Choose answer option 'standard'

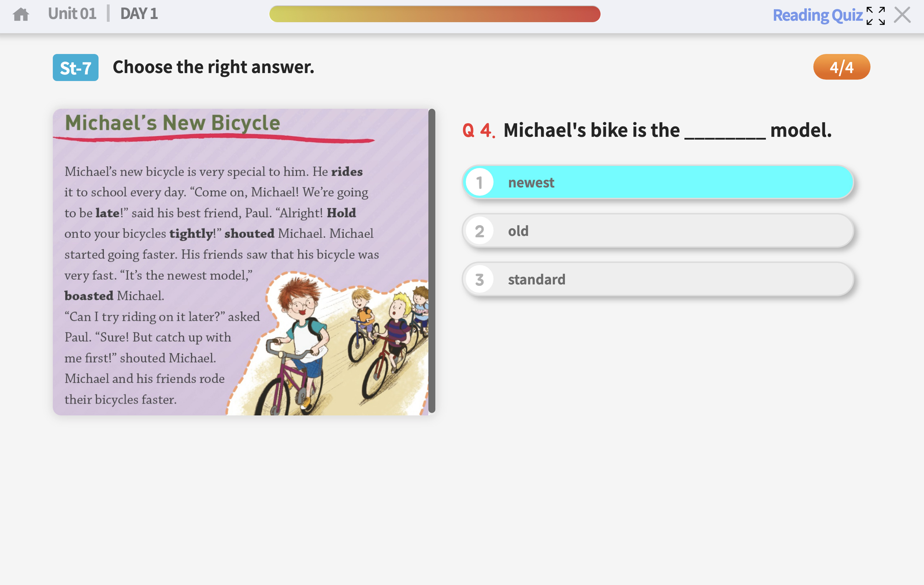point(658,280)
